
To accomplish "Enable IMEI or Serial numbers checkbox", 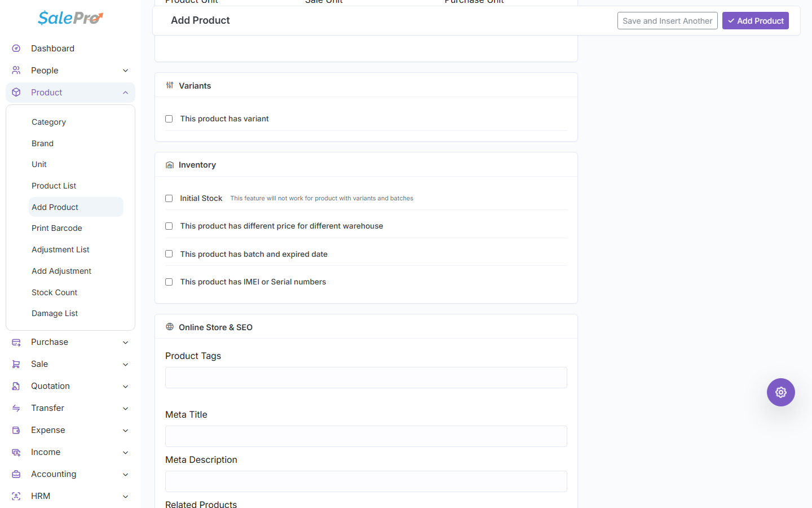I will (x=169, y=282).
